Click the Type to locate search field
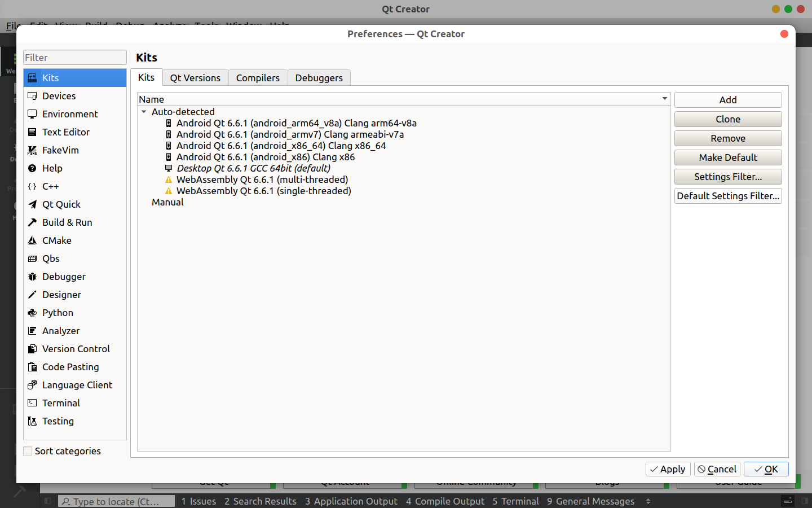812x508 pixels. click(116, 501)
